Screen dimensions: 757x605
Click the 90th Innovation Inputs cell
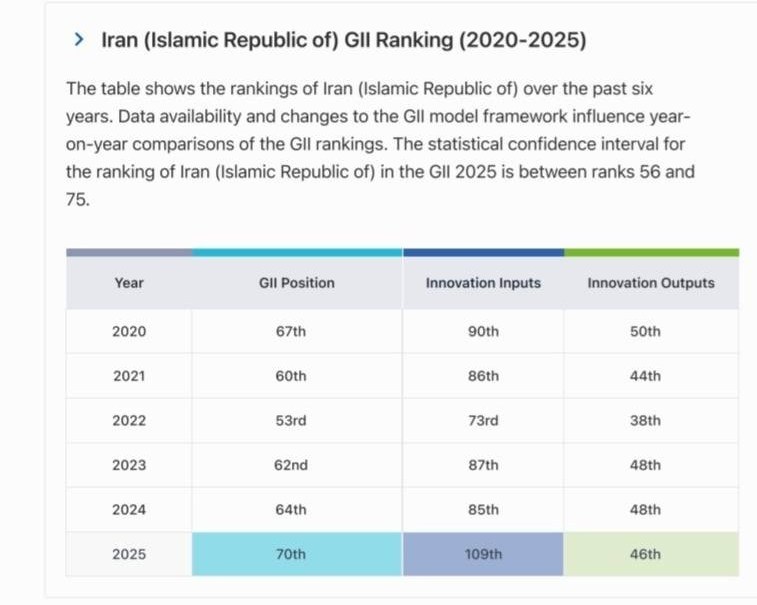pos(483,332)
